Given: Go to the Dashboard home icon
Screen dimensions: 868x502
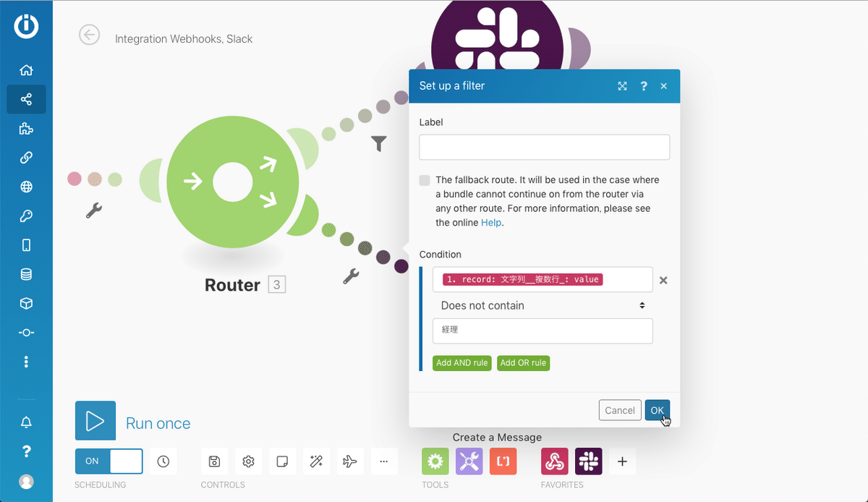Looking at the screenshot, I should (26, 70).
